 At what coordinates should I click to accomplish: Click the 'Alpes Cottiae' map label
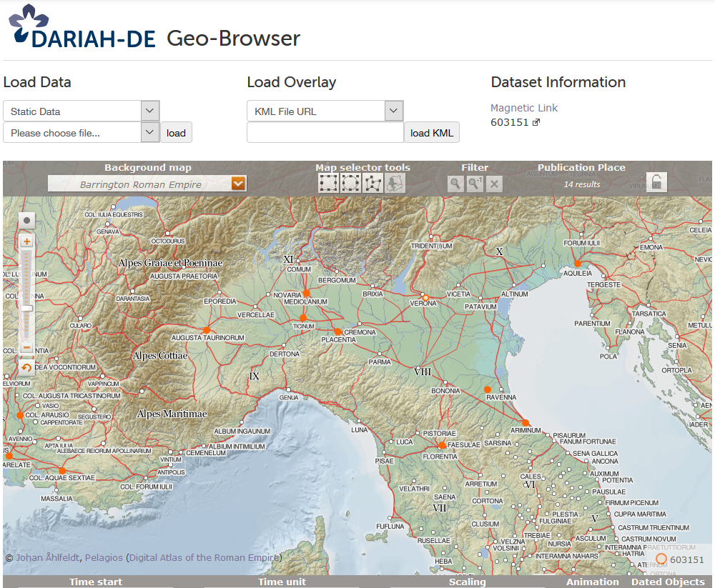(160, 356)
